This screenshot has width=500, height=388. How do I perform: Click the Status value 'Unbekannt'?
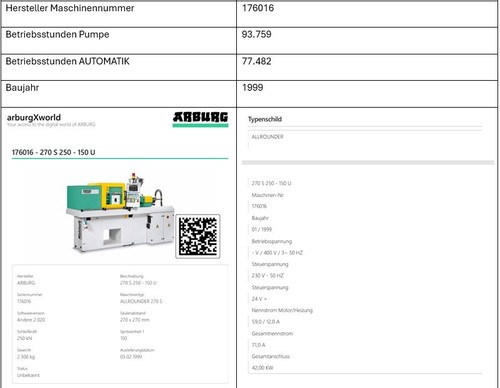click(28, 375)
